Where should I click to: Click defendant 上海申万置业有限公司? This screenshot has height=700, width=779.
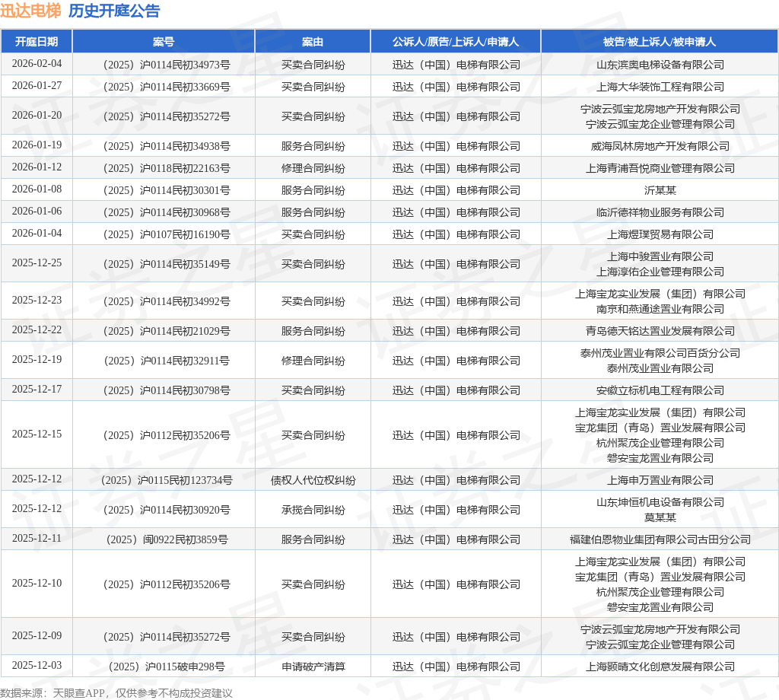point(660,480)
